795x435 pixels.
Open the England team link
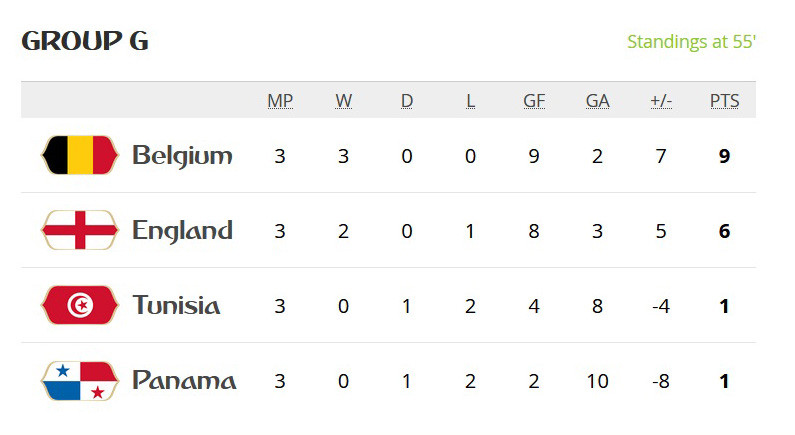click(x=182, y=230)
